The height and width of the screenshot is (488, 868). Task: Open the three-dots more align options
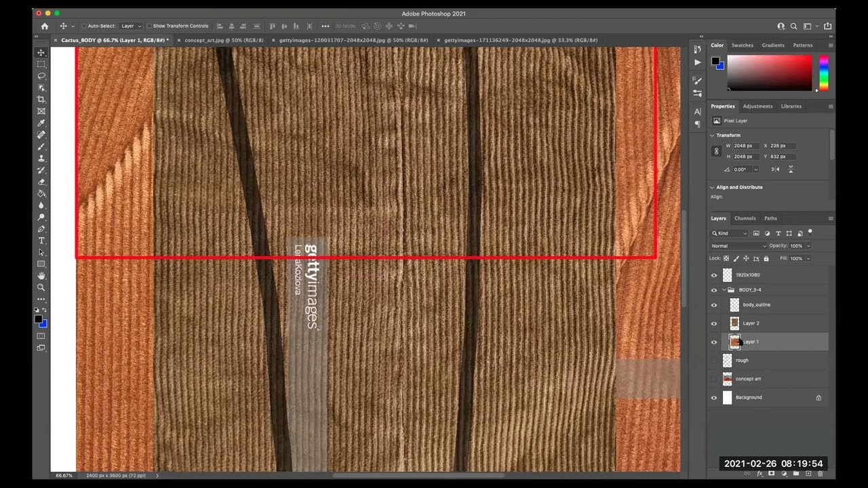pyautogui.click(x=325, y=26)
